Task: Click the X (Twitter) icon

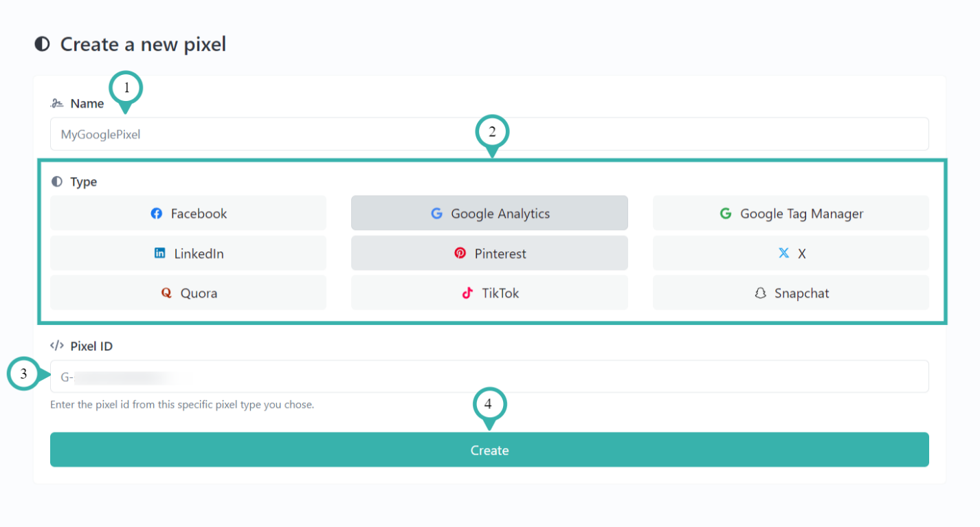Action: click(x=783, y=253)
